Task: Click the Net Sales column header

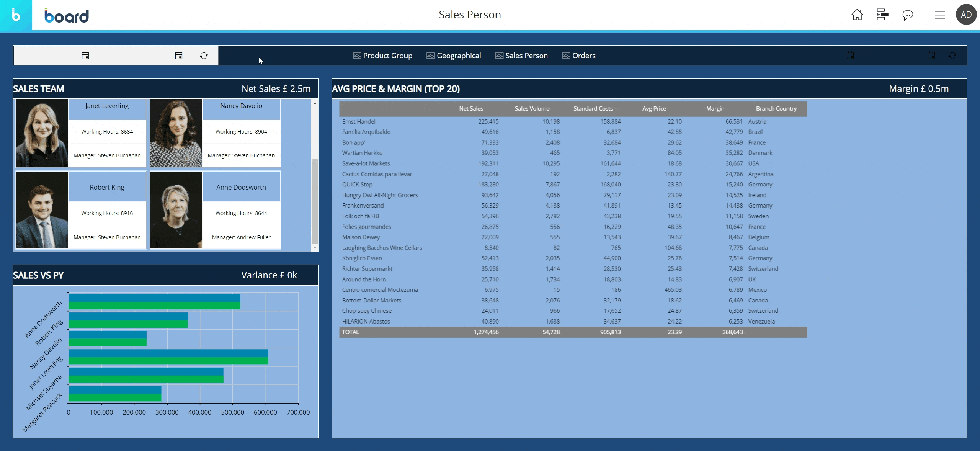Action: click(471, 109)
